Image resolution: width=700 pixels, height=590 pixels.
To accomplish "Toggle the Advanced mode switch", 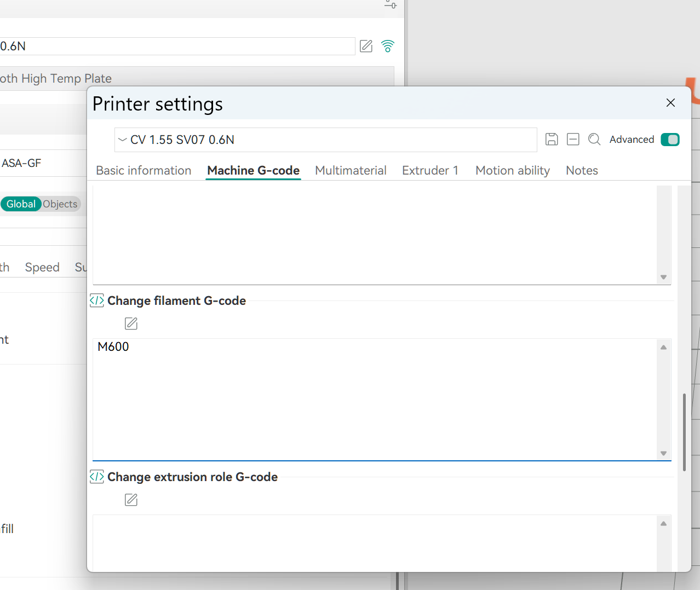I will tap(670, 140).
